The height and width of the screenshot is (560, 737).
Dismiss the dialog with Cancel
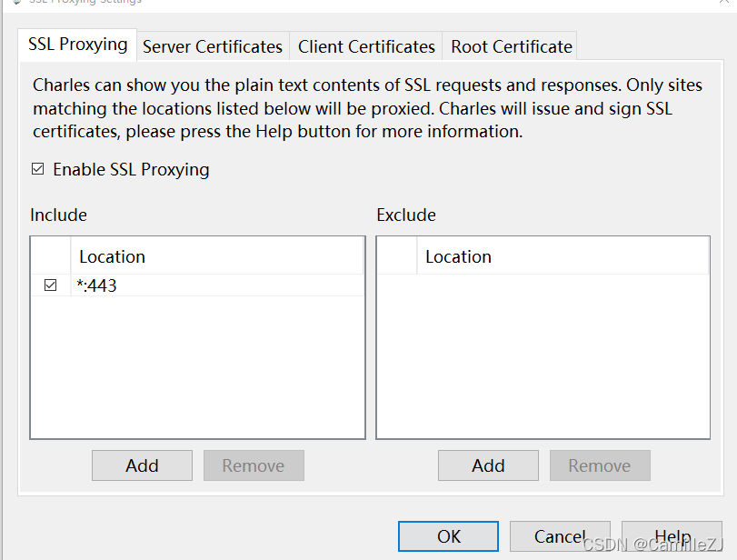(559, 536)
